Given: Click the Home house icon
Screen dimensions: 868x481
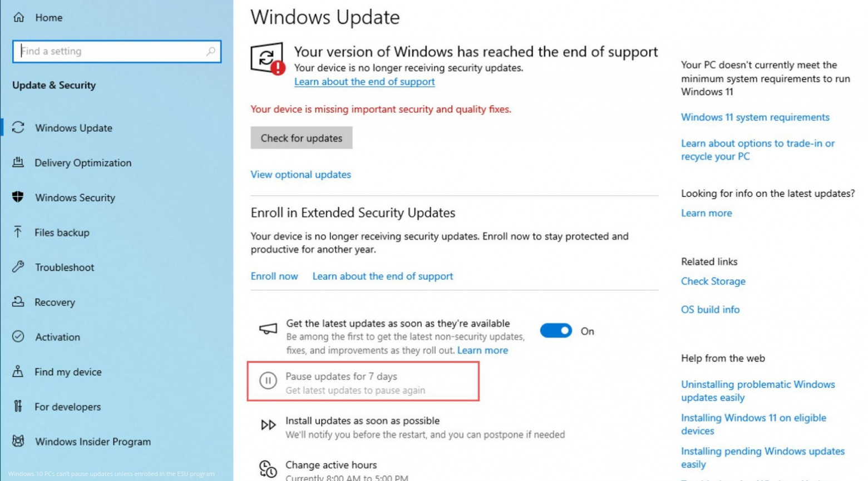Looking at the screenshot, I should click(19, 17).
